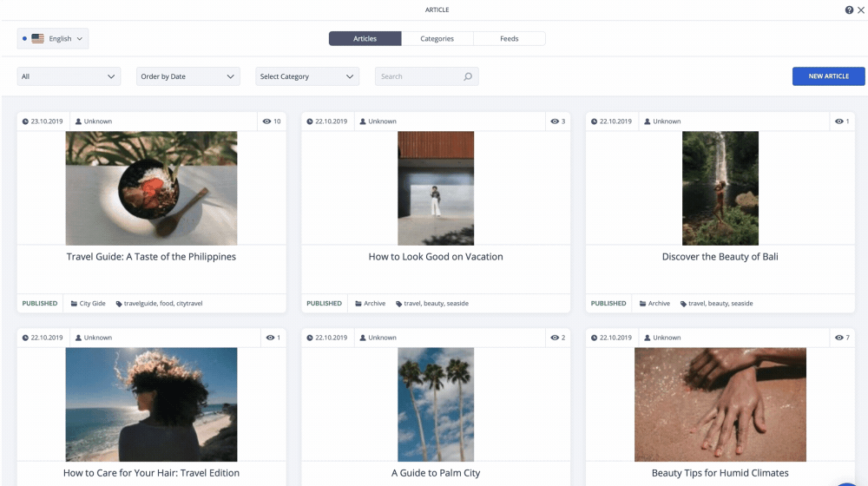Open the Palm City palm trees thumbnail
This screenshot has width=868, height=486.
click(436, 404)
